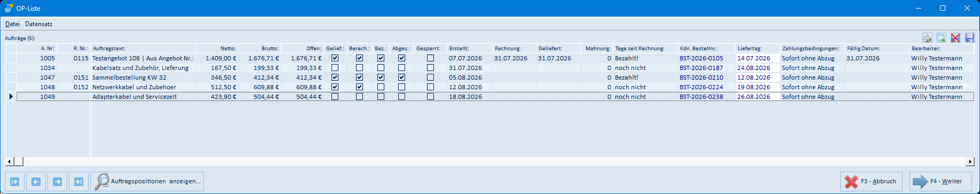This screenshot has width=980, height=194.
Task: Click the Liefertag column header
Action: click(757, 49)
